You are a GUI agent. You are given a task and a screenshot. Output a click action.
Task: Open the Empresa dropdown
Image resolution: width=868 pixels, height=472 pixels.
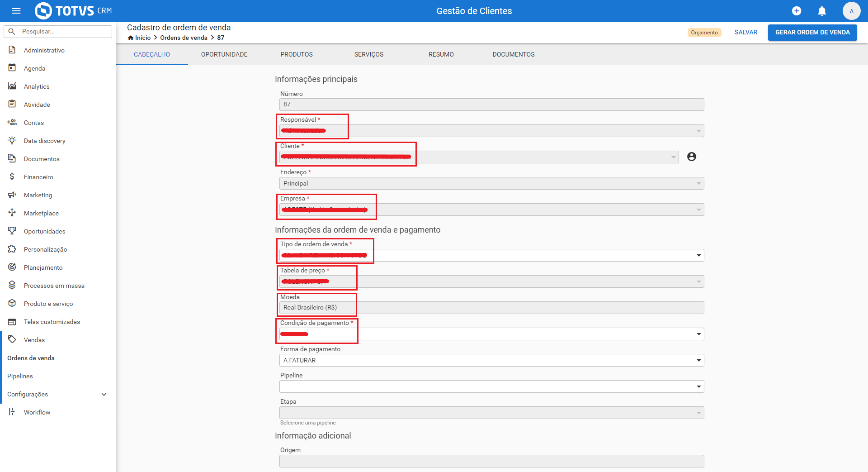[x=492, y=210]
